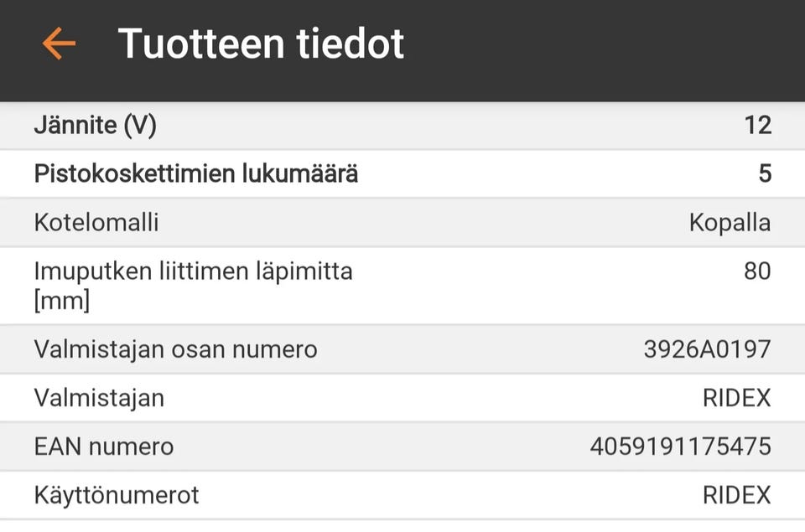Tap RIDEX in the Valmistajan row
This screenshot has width=805, height=532.
click(x=736, y=398)
